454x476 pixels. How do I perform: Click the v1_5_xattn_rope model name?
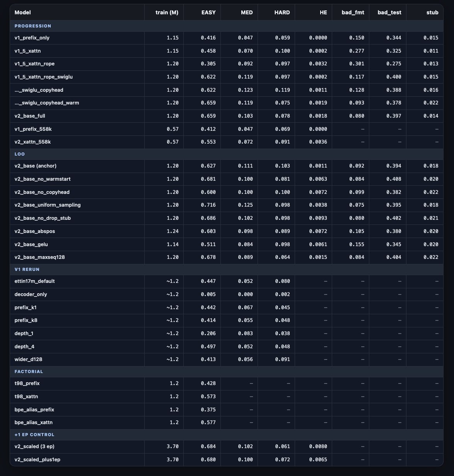click(35, 64)
